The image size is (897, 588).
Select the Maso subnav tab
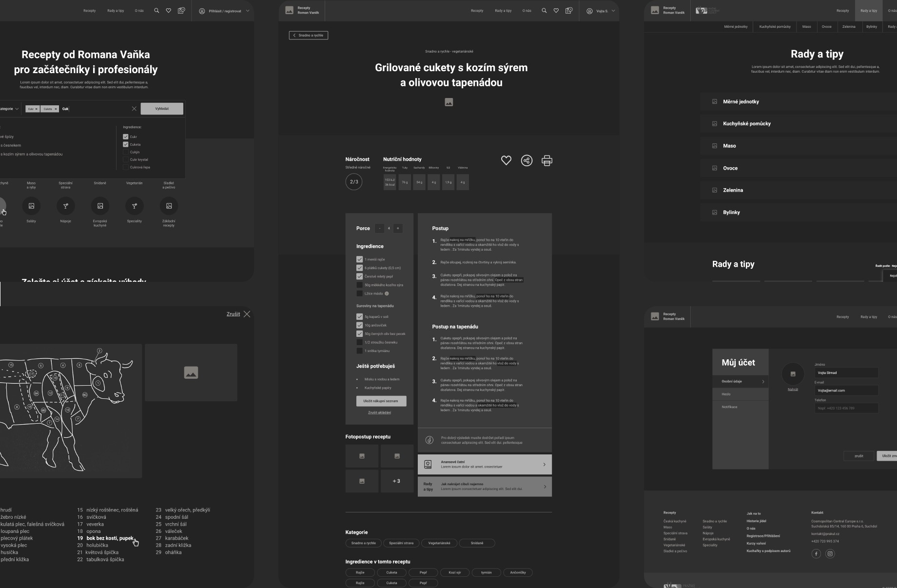tap(807, 27)
